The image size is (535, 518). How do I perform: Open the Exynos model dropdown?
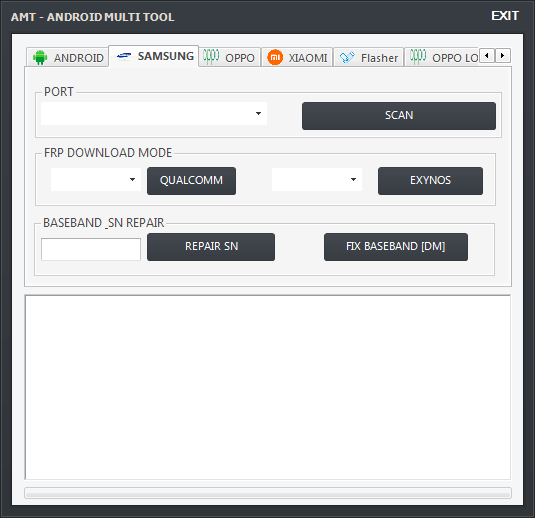[x=353, y=179]
